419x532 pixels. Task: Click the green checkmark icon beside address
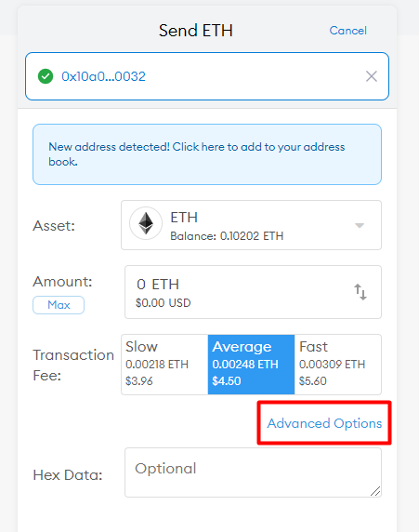[46, 76]
